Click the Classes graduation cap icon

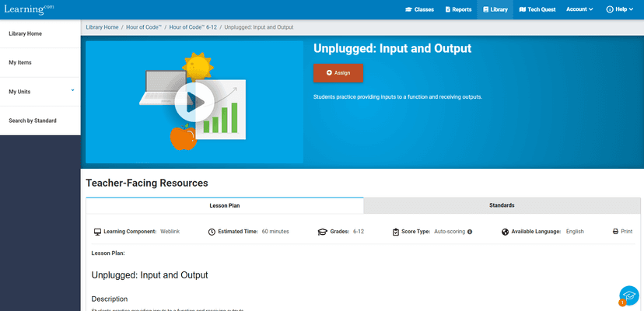click(408, 9)
